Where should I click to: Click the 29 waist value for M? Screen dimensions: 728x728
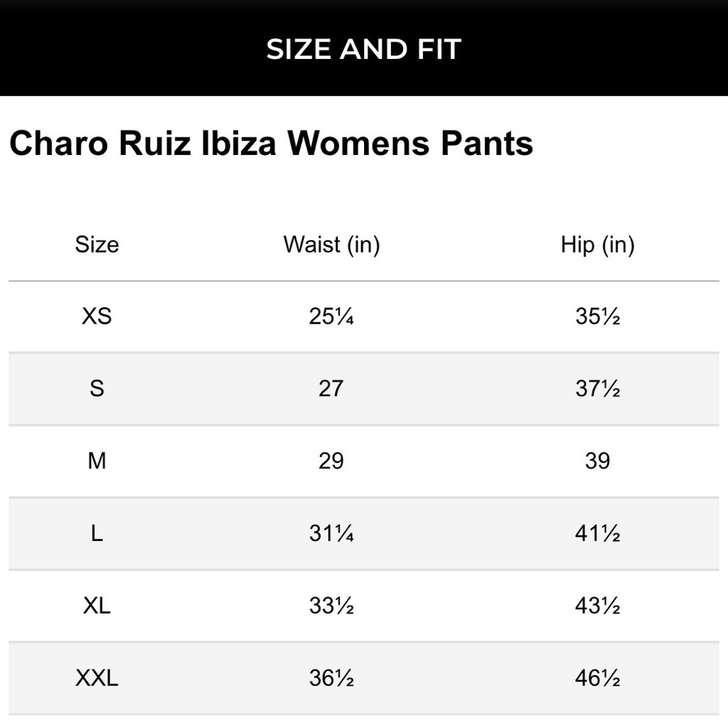tap(331, 461)
